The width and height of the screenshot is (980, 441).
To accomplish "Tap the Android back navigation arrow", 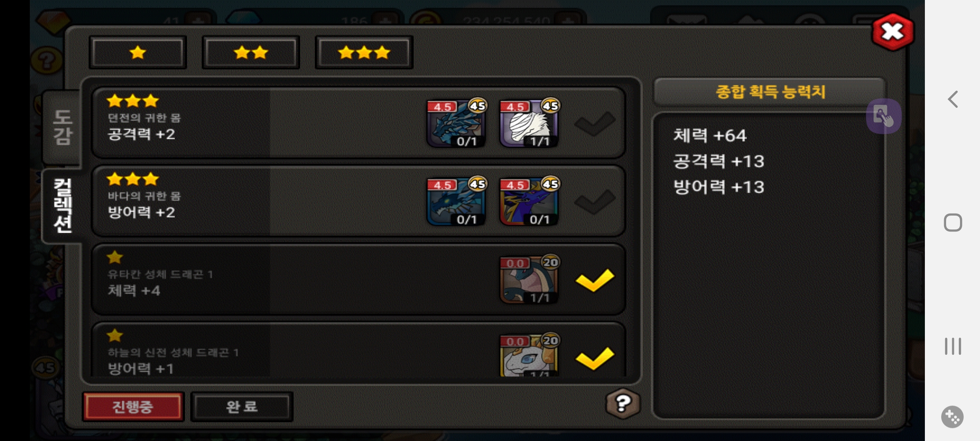I will pyautogui.click(x=953, y=99).
